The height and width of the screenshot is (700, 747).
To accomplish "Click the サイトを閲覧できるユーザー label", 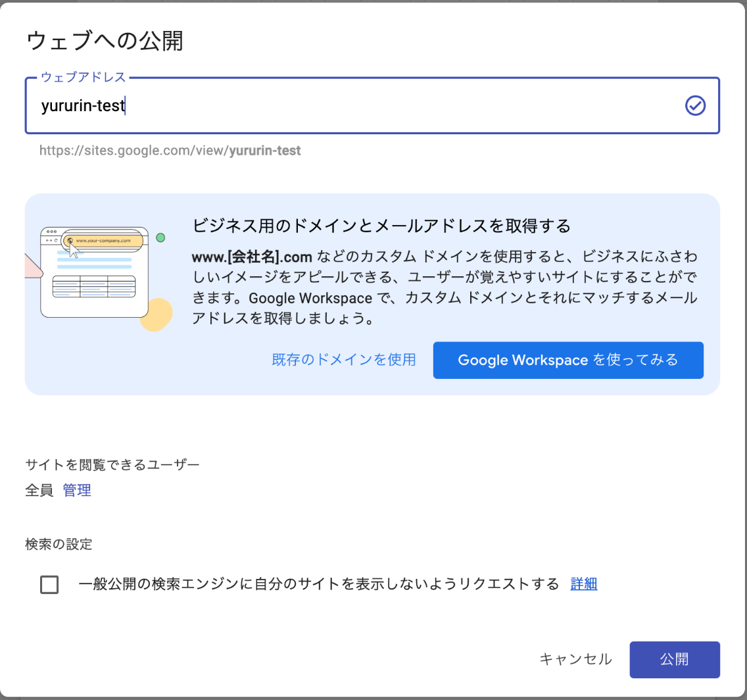I will tap(112, 464).
